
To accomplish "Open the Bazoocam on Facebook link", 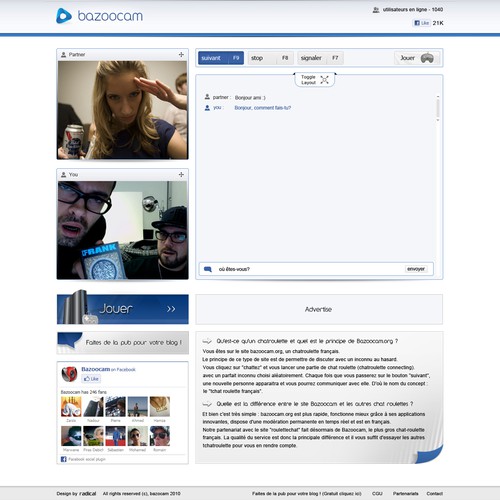I will pyautogui.click(x=108, y=369).
